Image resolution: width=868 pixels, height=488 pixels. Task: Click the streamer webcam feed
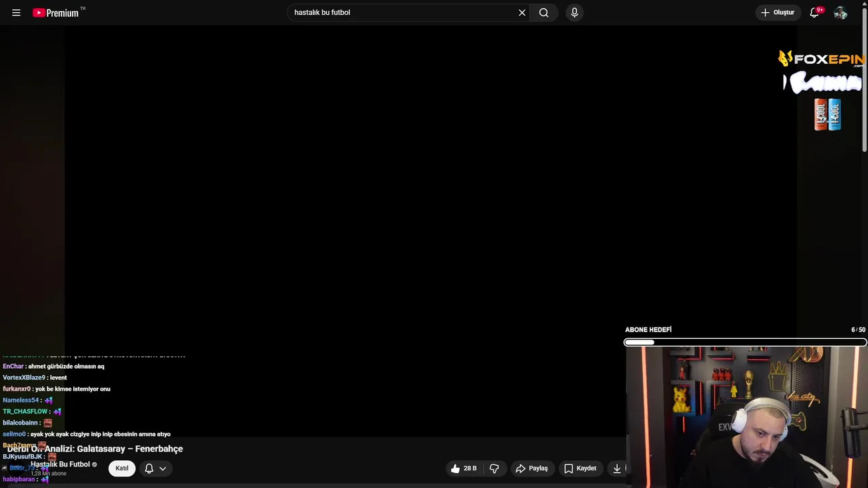tap(746, 418)
